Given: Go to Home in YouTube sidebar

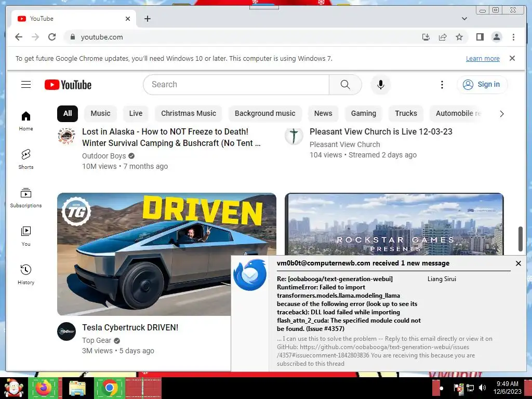Looking at the screenshot, I should coord(26,121).
